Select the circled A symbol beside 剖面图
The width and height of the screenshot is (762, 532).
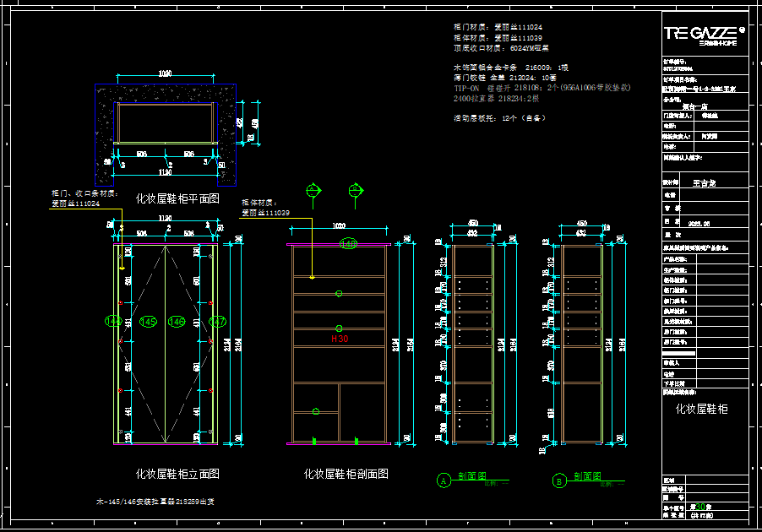point(444,480)
